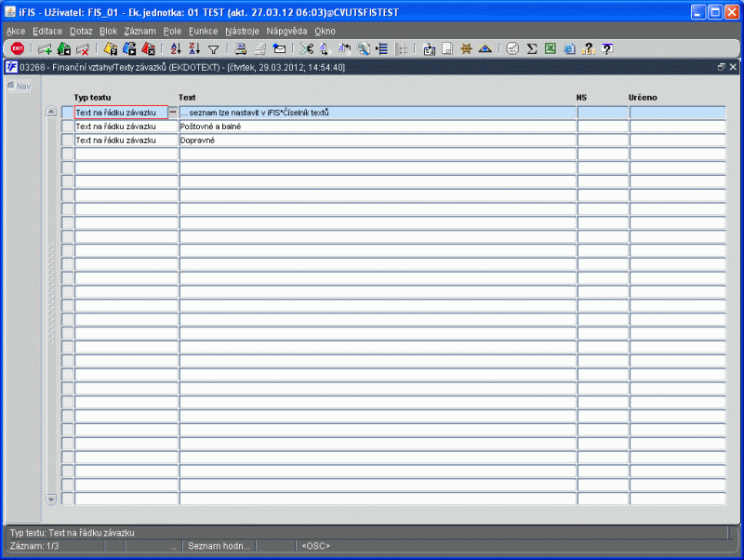Select row marker beside Dopravné
Image resolution: width=744 pixels, height=560 pixels.
tap(67, 140)
